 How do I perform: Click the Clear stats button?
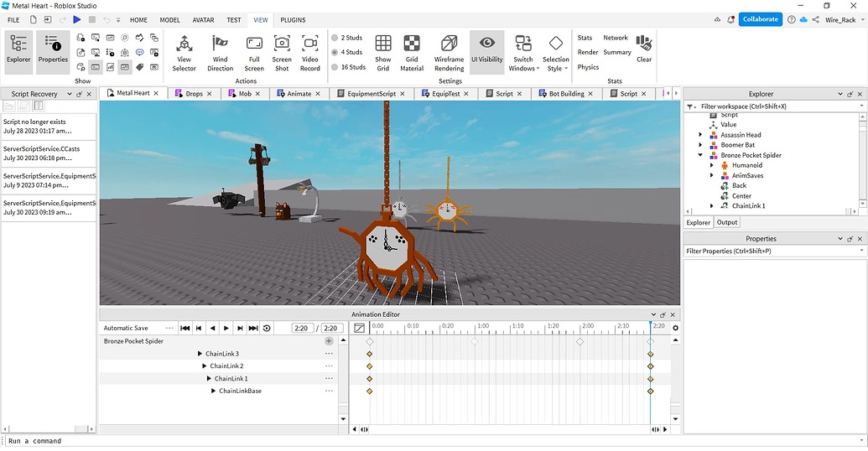(x=644, y=49)
